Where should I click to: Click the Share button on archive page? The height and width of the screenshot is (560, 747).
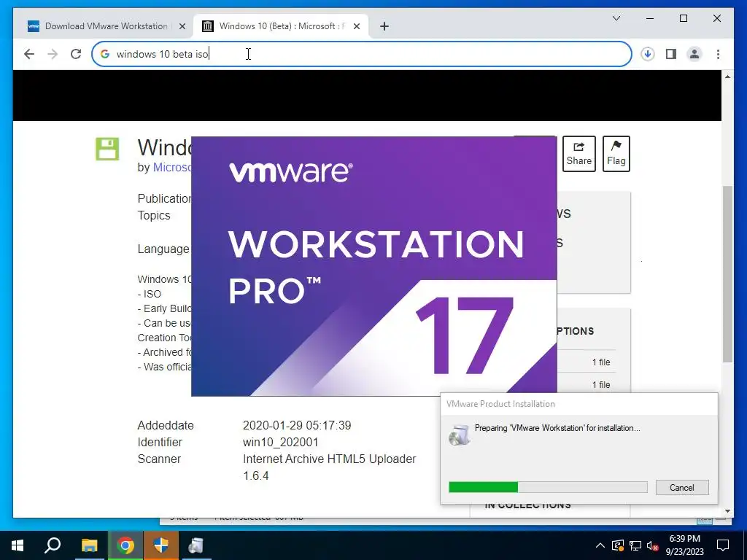pyautogui.click(x=578, y=154)
